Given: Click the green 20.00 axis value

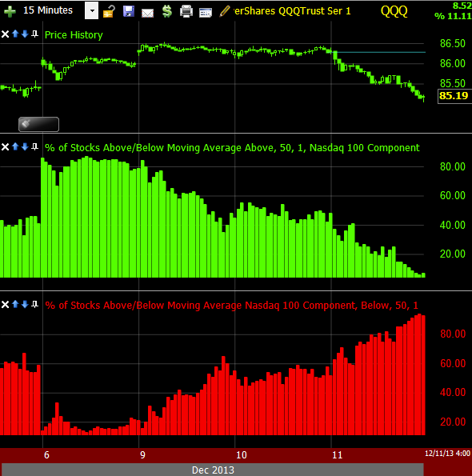Looking at the screenshot, I should coord(453,254).
